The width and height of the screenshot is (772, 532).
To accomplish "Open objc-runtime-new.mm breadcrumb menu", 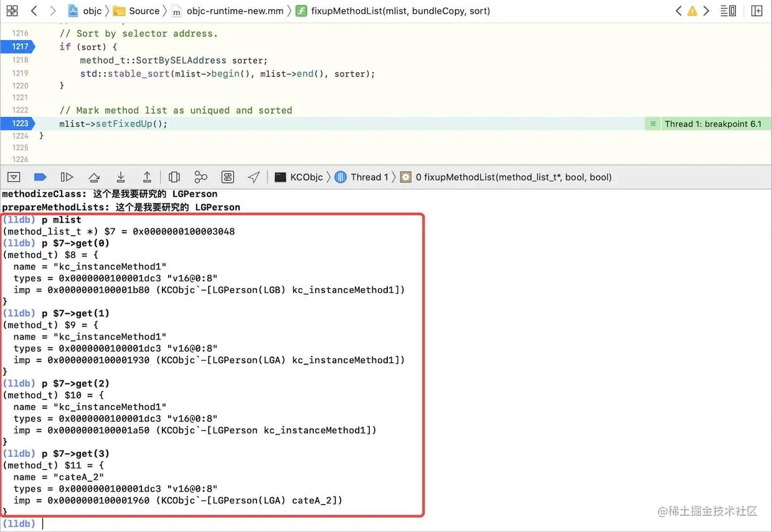I will (235, 11).
